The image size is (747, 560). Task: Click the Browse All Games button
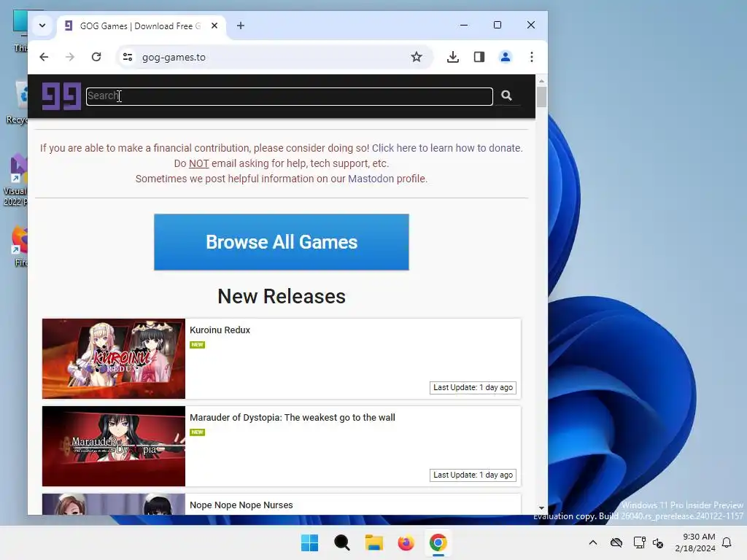282,242
